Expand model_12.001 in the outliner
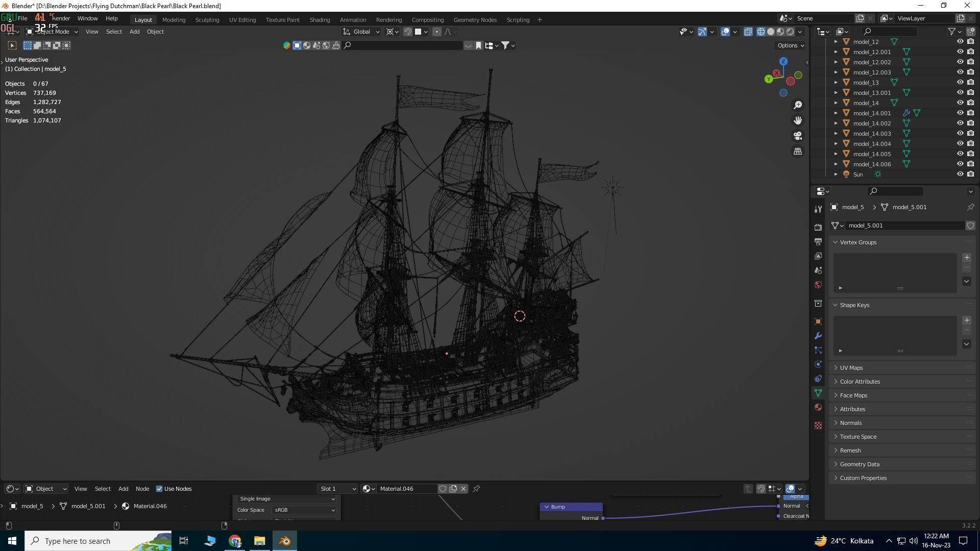Image resolution: width=980 pixels, height=551 pixels. point(836,52)
